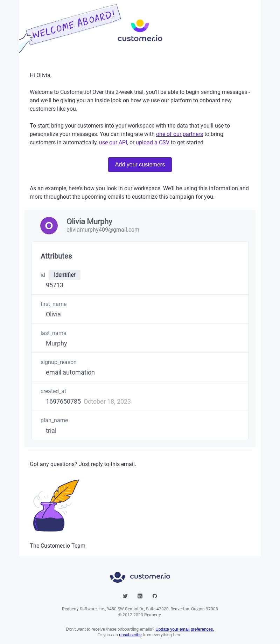Click the footer Customer.io logo

[x=140, y=577]
